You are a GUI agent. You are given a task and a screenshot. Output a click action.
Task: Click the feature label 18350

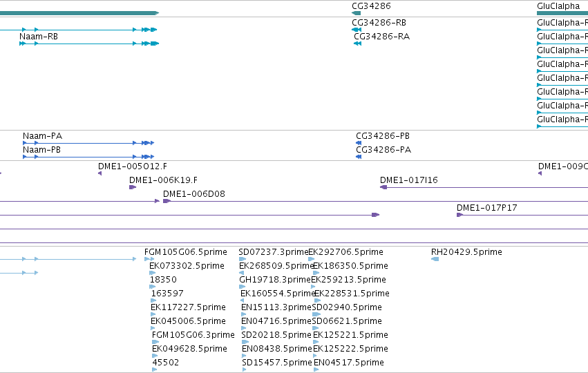click(163, 280)
